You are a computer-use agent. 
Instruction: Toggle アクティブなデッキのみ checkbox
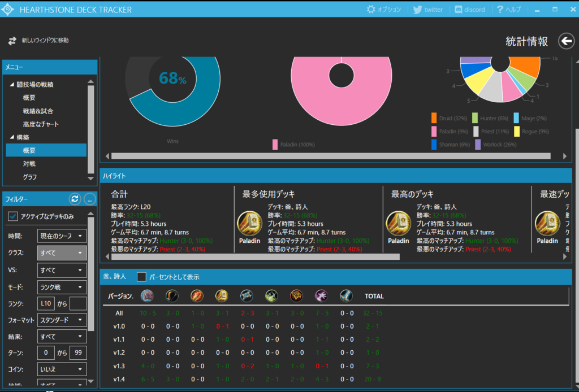tap(13, 216)
